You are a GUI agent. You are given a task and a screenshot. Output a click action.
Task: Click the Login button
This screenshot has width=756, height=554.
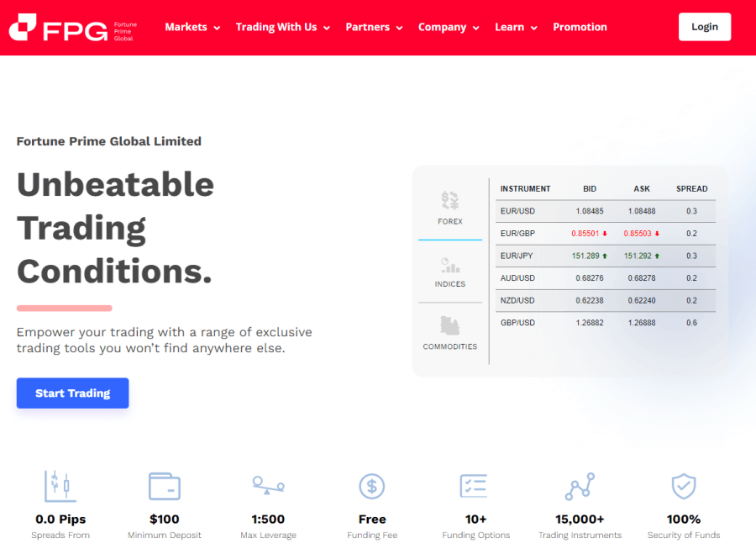[x=705, y=27]
